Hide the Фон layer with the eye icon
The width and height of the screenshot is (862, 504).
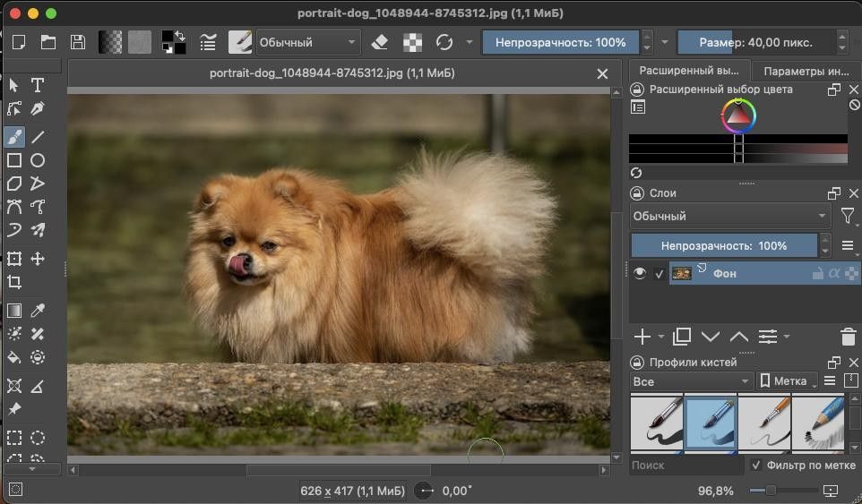point(640,274)
